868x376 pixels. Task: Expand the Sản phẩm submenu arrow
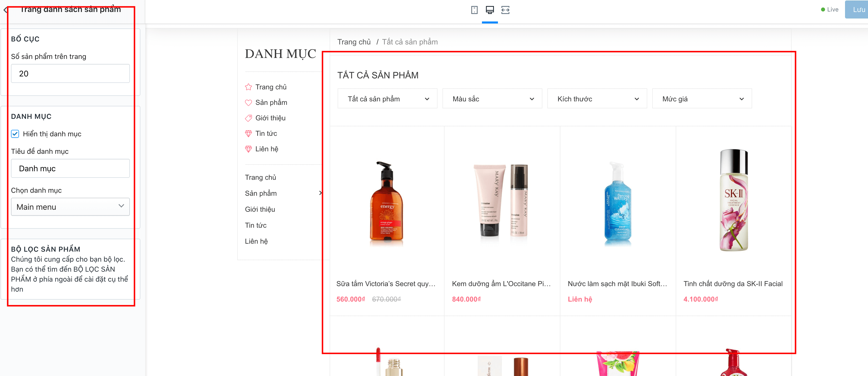click(x=320, y=193)
